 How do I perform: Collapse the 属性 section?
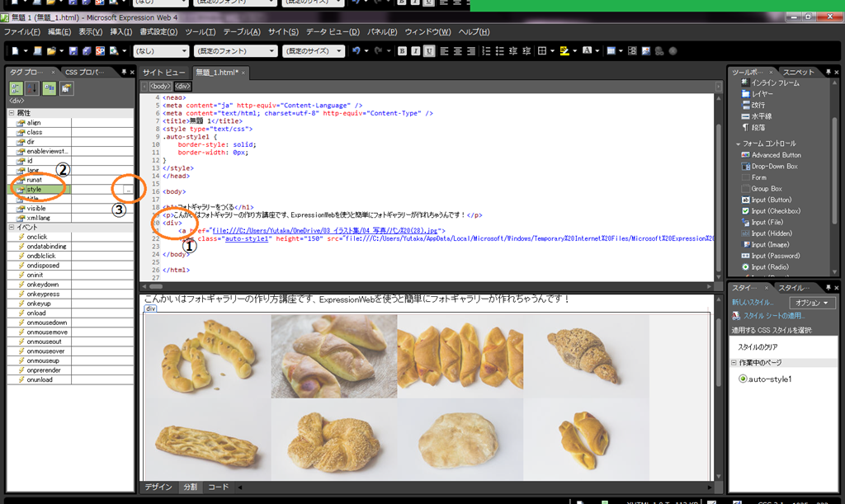[12, 113]
